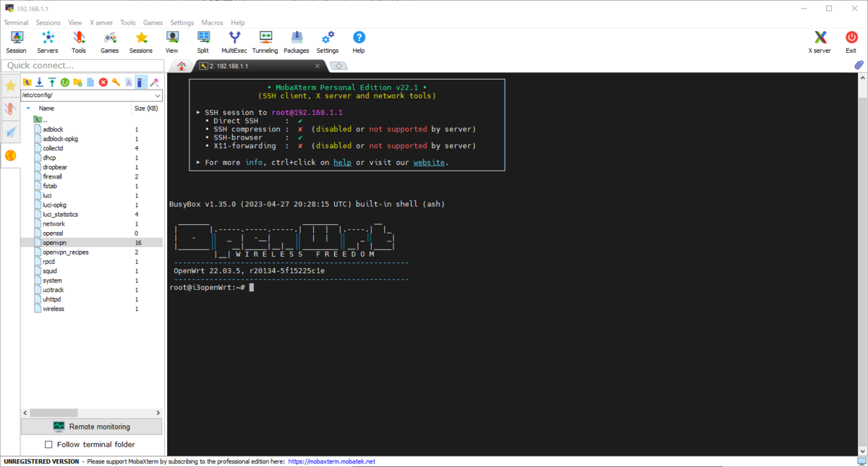Click the highlighted blue icon in SFTP toolbar
The height and width of the screenshot is (467, 868).
pos(141,82)
